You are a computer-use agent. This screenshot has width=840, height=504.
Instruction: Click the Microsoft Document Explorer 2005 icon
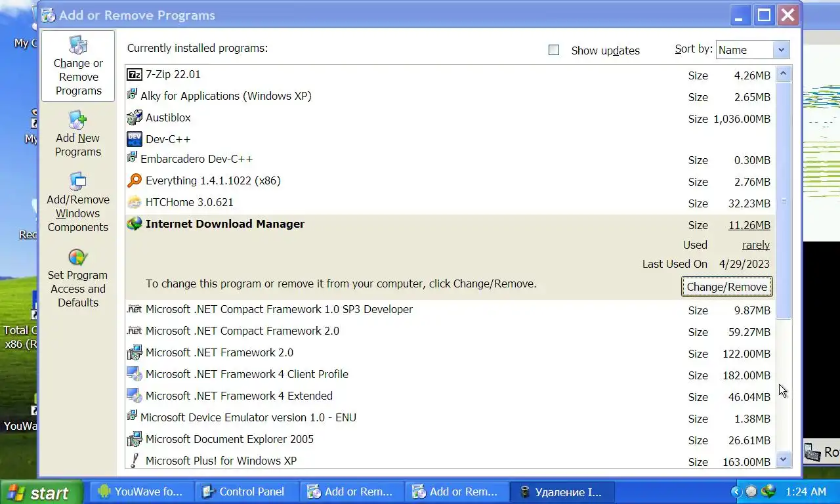point(134,439)
